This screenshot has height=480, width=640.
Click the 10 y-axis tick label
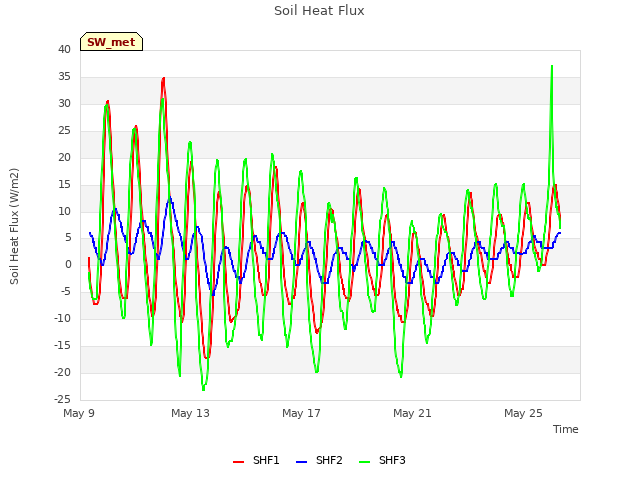pyautogui.click(x=64, y=211)
